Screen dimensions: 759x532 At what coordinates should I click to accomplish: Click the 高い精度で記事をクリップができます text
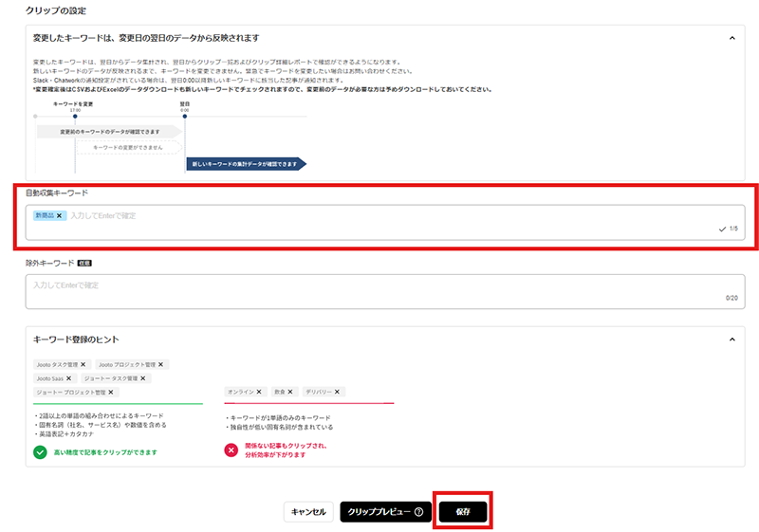point(105,452)
